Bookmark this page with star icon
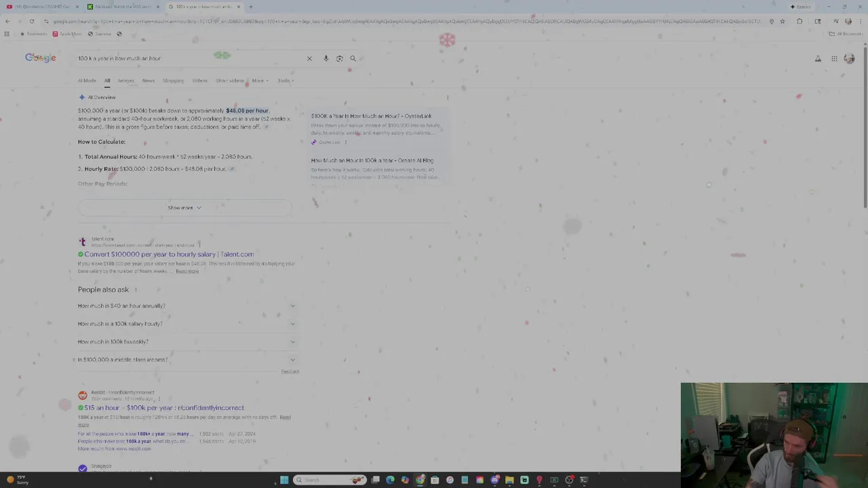The height and width of the screenshot is (488, 868). coord(782,21)
